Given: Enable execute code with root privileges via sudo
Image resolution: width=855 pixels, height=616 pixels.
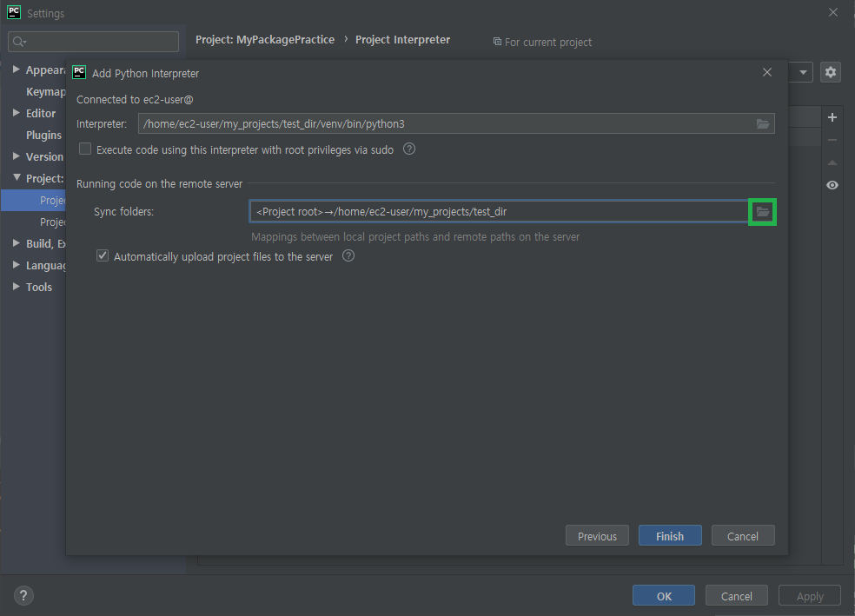Looking at the screenshot, I should [x=85, y=149].
